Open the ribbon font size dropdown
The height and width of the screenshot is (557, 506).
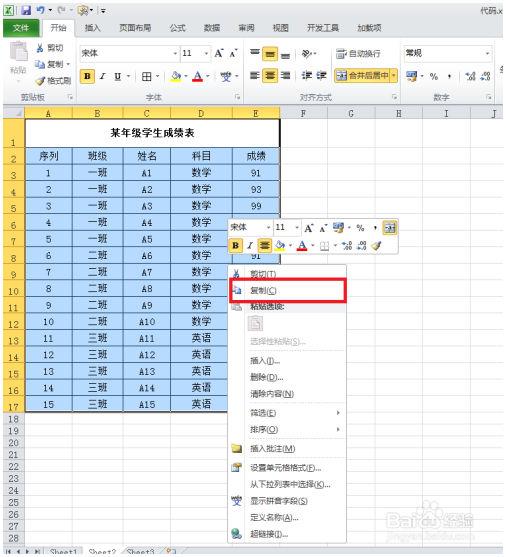click(206, 54)
